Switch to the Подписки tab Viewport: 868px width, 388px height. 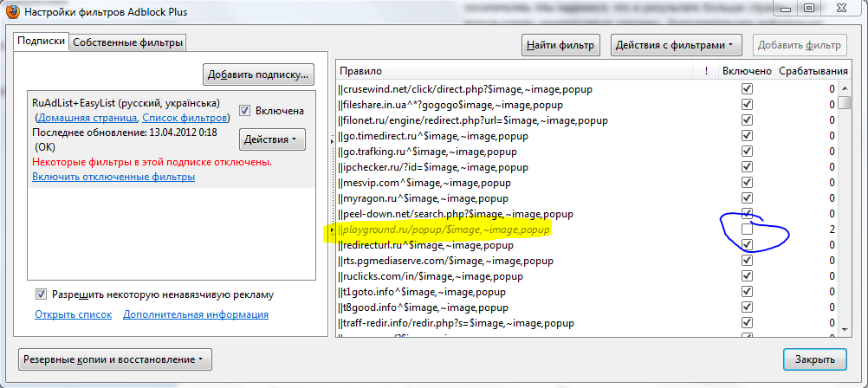coord(42,42)
